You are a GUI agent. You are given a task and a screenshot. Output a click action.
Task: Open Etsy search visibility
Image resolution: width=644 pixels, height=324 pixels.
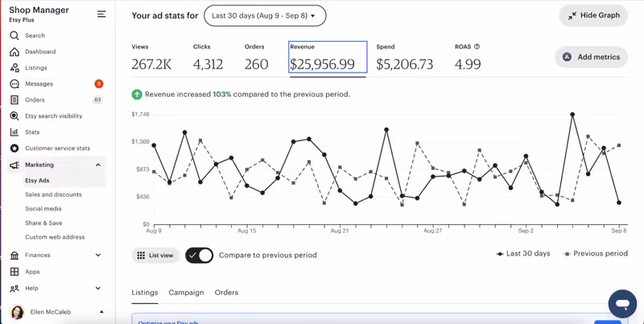click(53, 116)
